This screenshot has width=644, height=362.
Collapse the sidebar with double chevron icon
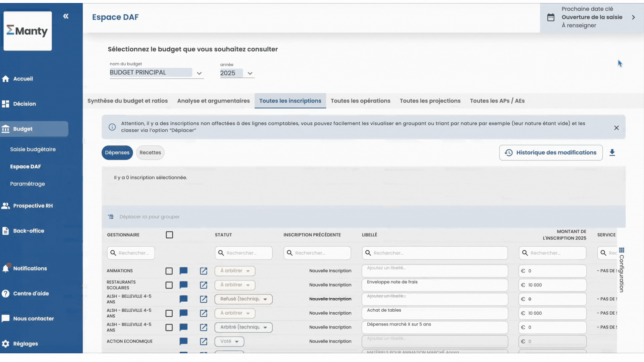click(66, 16)
